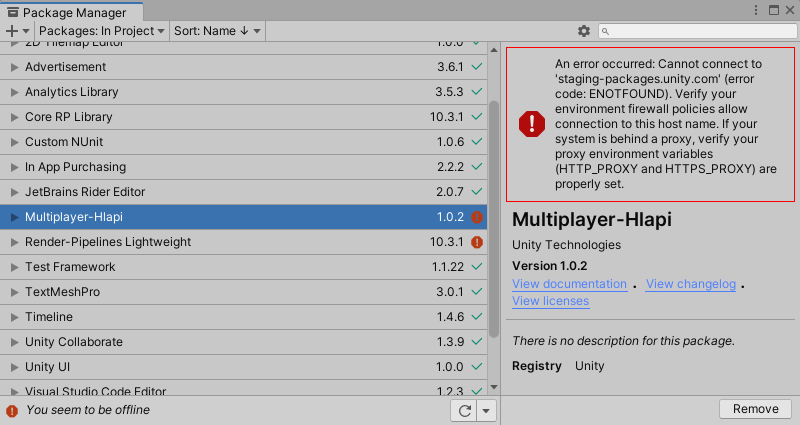Expand the Analytics Library package arrow
The height and width of the screenshot is (425, 800).
[15, 92]
